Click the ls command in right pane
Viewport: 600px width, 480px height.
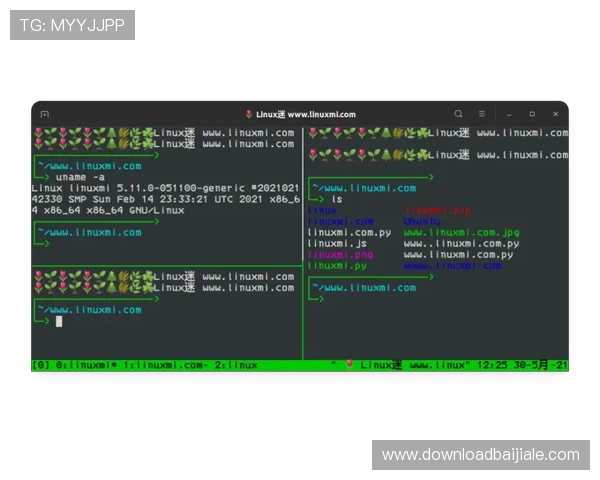337,199
